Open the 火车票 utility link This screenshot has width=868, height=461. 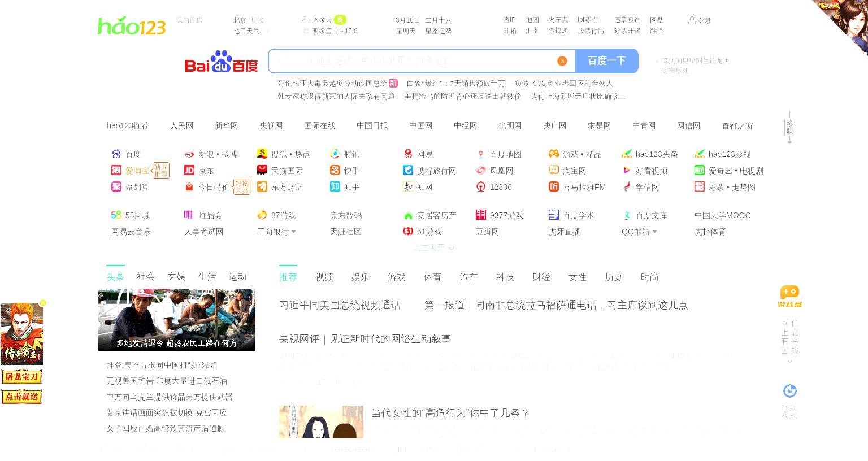(558, 20)
